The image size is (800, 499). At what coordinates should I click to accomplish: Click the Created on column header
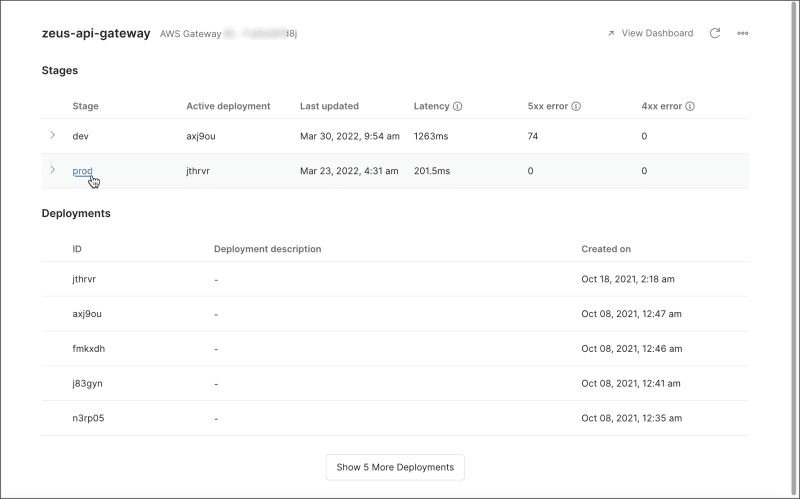coord(606,249)
